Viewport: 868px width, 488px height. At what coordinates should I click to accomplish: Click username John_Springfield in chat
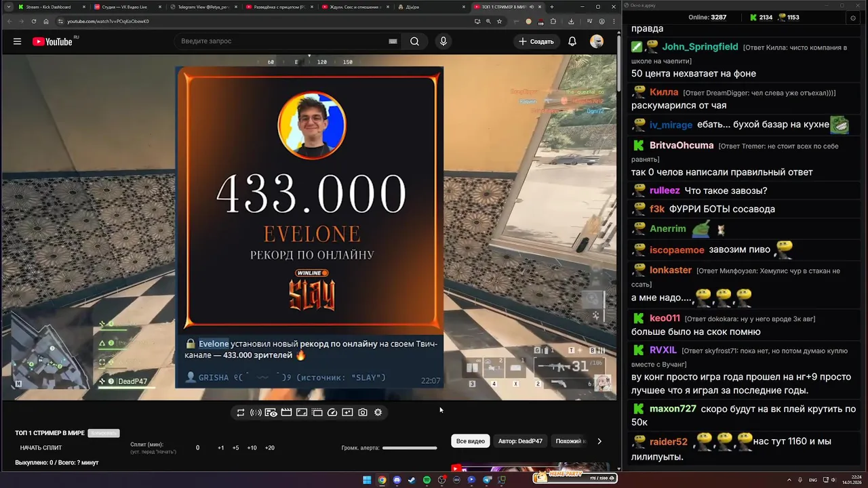click(x=700, y=47)
